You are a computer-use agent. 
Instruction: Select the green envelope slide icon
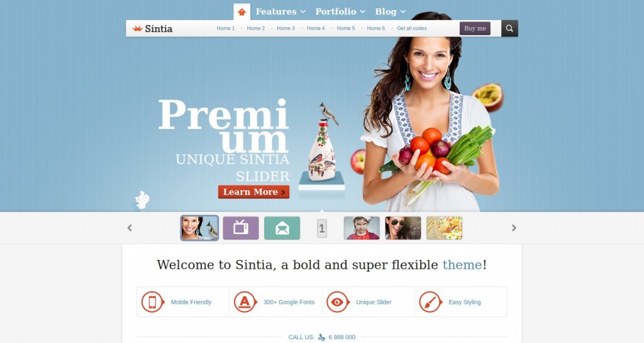(282, 228)
